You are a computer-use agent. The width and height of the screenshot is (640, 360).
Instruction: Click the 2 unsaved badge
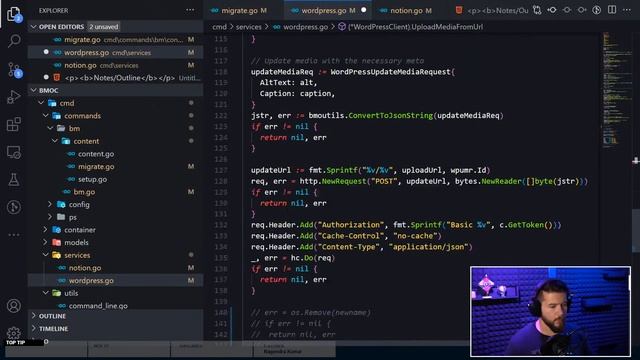click(x=104, y=27)
